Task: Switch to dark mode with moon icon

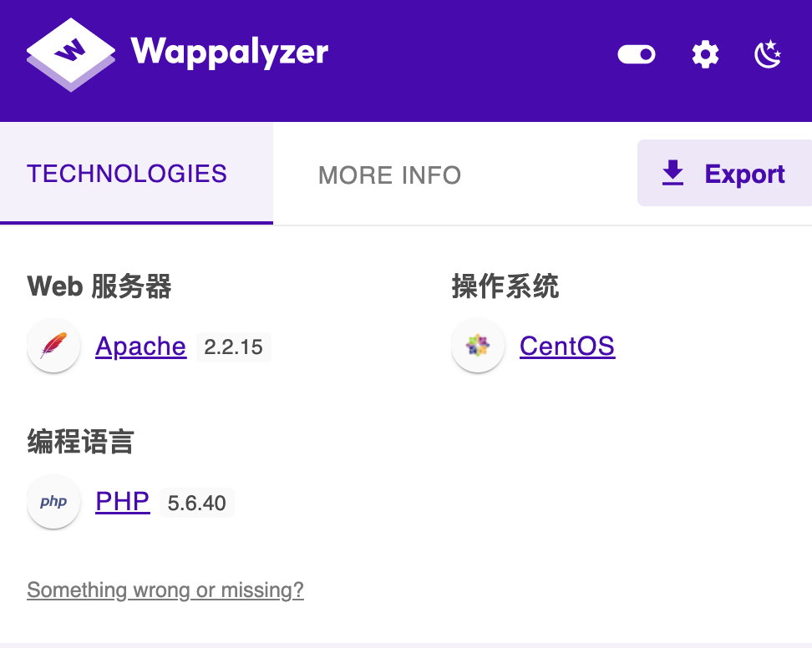Action: (768, 53)
